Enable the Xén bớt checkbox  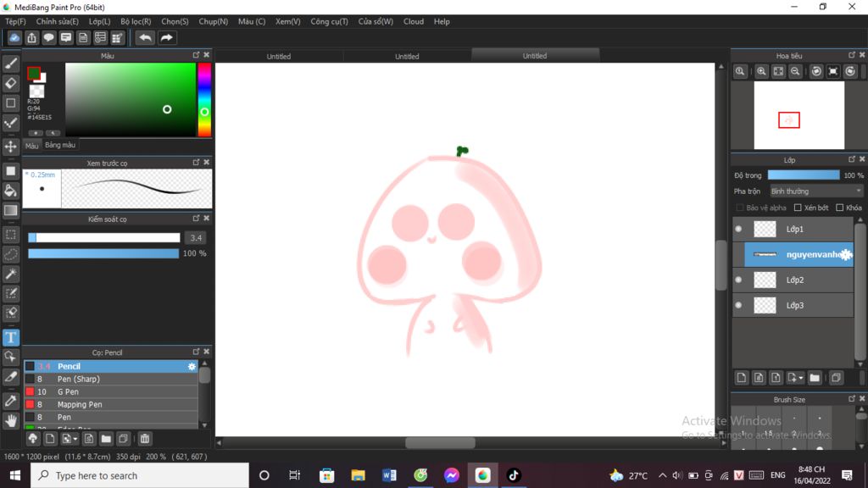pos(798,208)
